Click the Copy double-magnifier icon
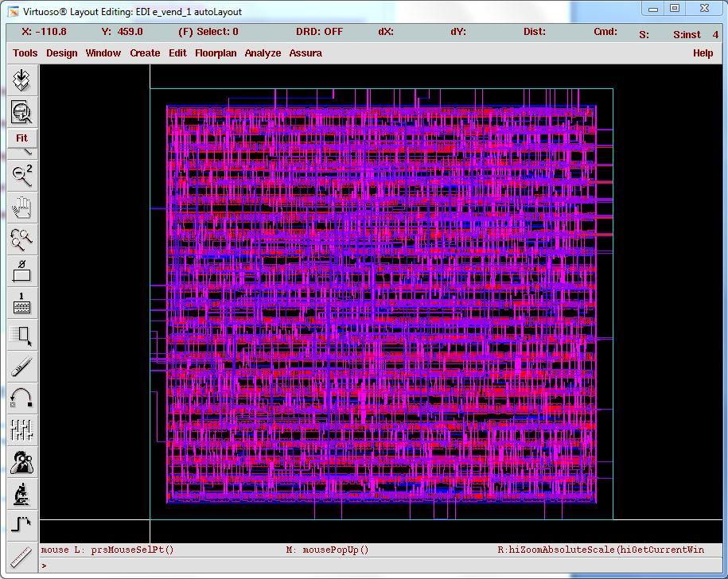Image resolution: width=728 pixels, height=579 pixels. (x=21, y=239)
